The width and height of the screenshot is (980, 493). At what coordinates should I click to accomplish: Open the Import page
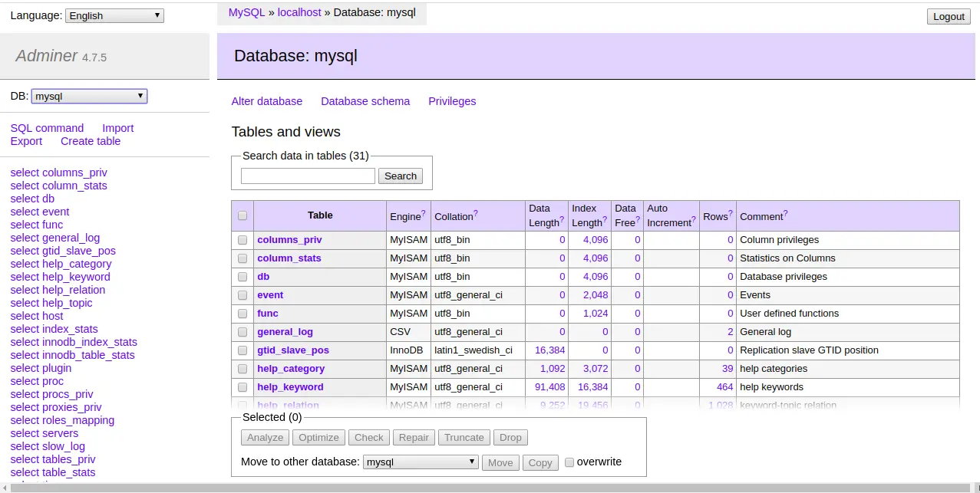[117, 128]
